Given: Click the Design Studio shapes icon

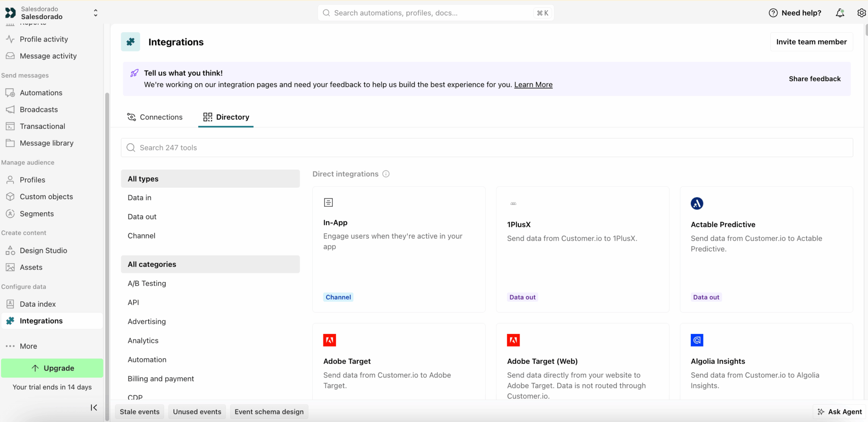Looking at the screenshot, I should [10, 250].
